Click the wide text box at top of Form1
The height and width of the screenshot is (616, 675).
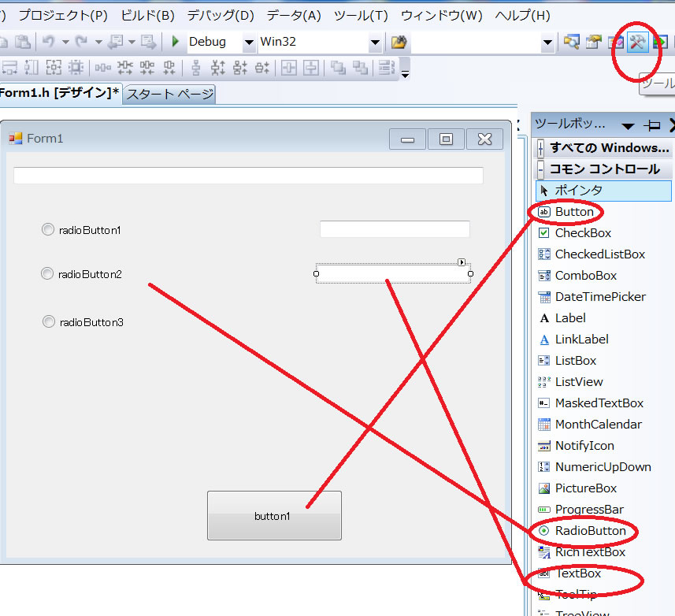pyautogui.click(x=248, y=176)
